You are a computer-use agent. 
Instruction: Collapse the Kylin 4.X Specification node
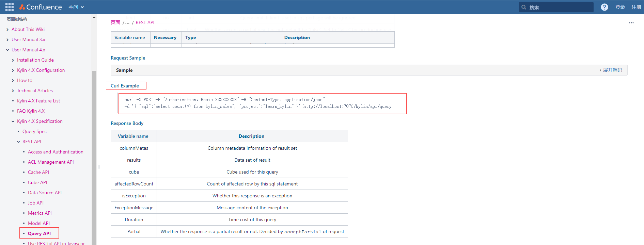coord(13,121)
